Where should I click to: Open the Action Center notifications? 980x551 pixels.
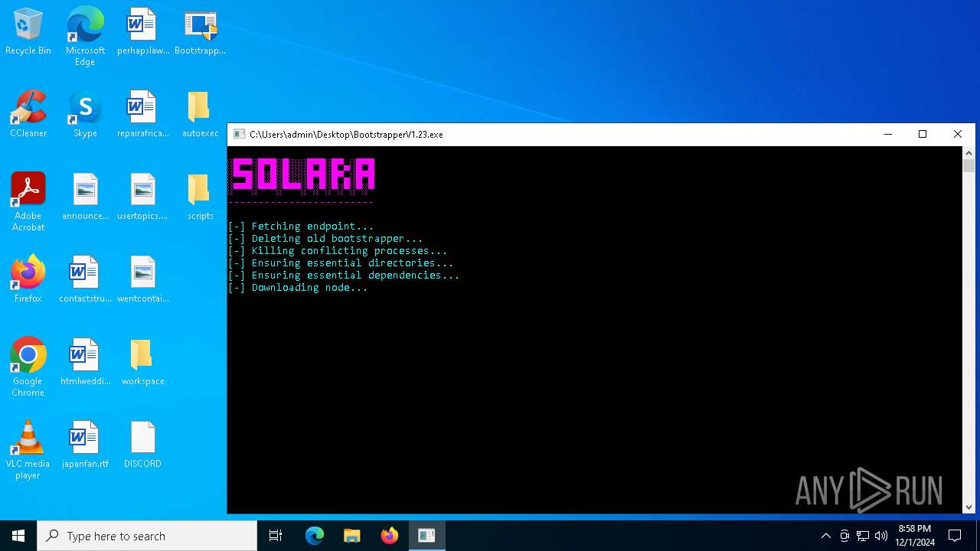point(955,536)
